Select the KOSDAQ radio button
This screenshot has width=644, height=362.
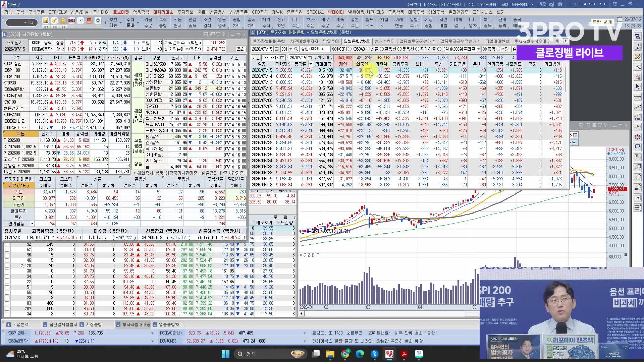350,49
